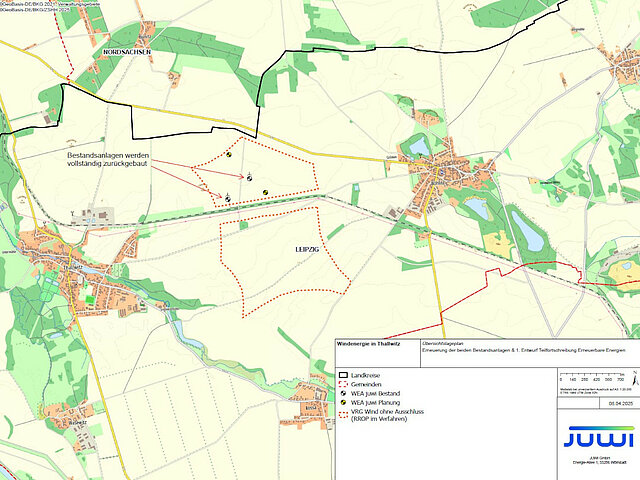Click the 'Bestandsanlagen werden vollständig zurückgebaut' annotation
Image resolution: width=640 pixels, height=480 pixels.
108,159
